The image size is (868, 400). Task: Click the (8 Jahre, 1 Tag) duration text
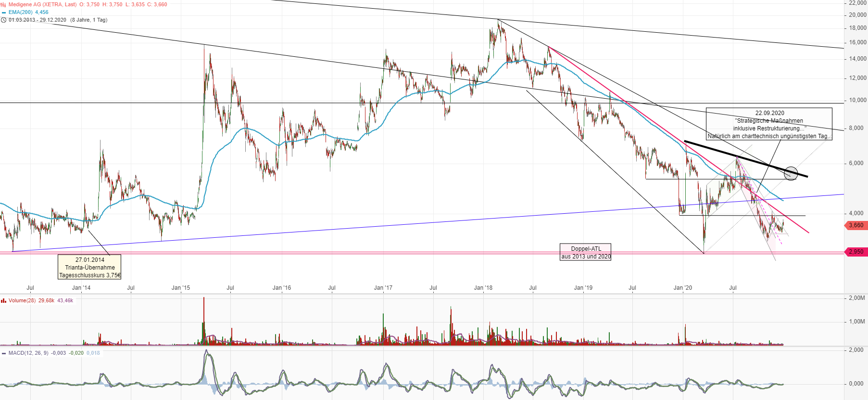89,20
